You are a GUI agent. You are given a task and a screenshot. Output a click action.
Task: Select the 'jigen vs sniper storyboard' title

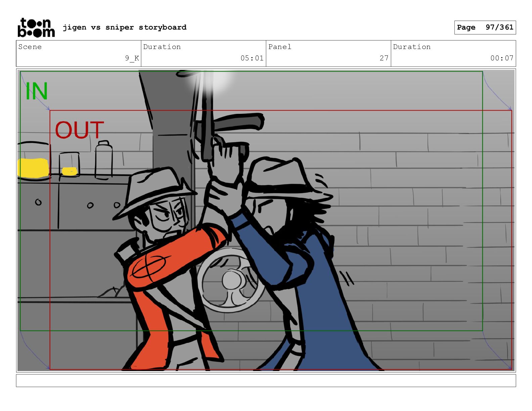tap(125, 27)
